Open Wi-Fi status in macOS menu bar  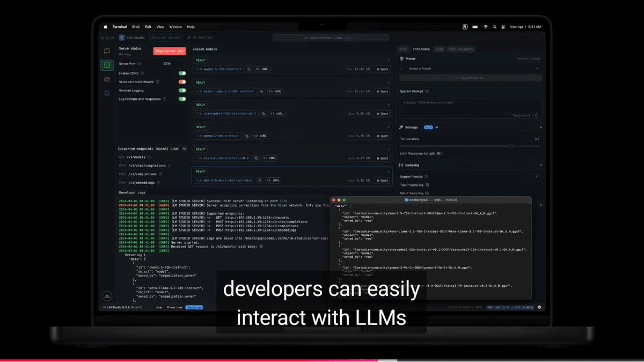(486, 26)
